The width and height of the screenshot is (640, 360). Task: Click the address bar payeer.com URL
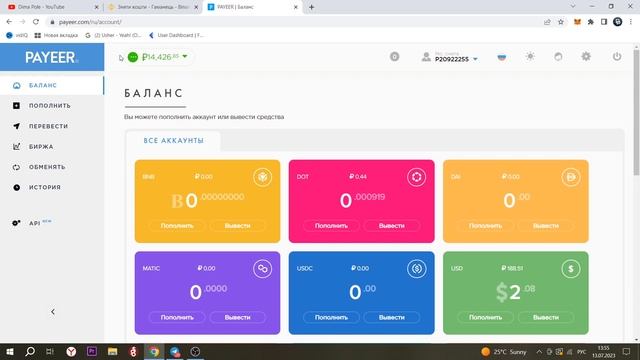tap(90, 22)
